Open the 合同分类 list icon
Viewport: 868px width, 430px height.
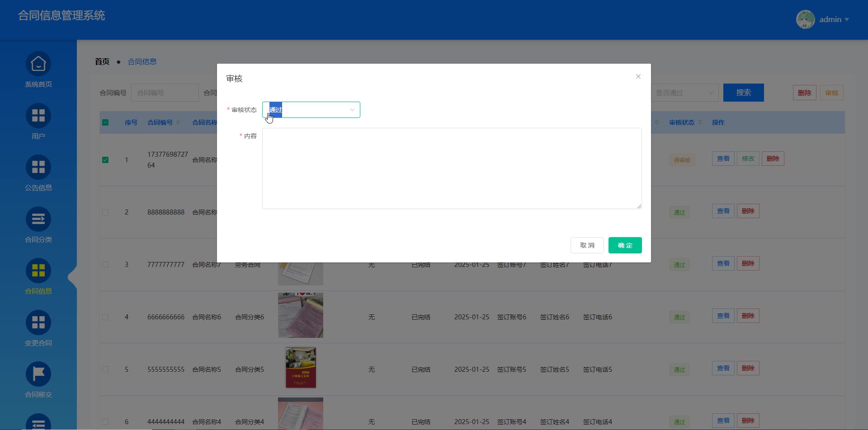pyautogui.click(x=38, y=220)
